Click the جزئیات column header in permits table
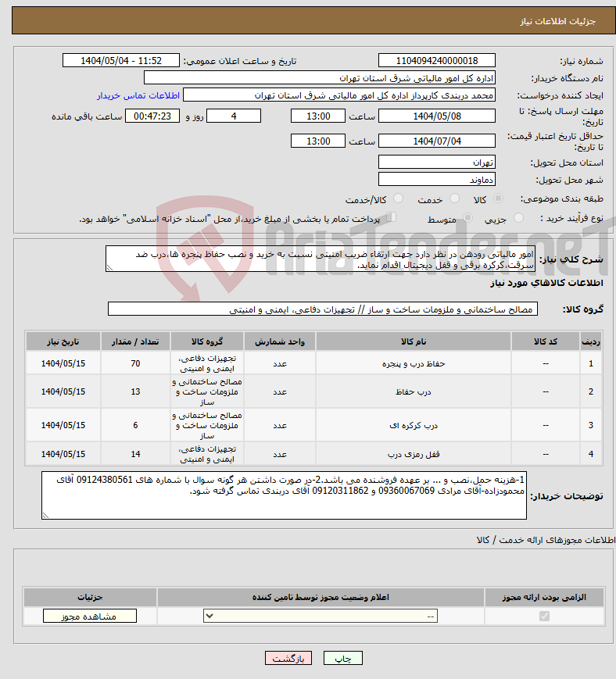 click(x=90, y=597)
